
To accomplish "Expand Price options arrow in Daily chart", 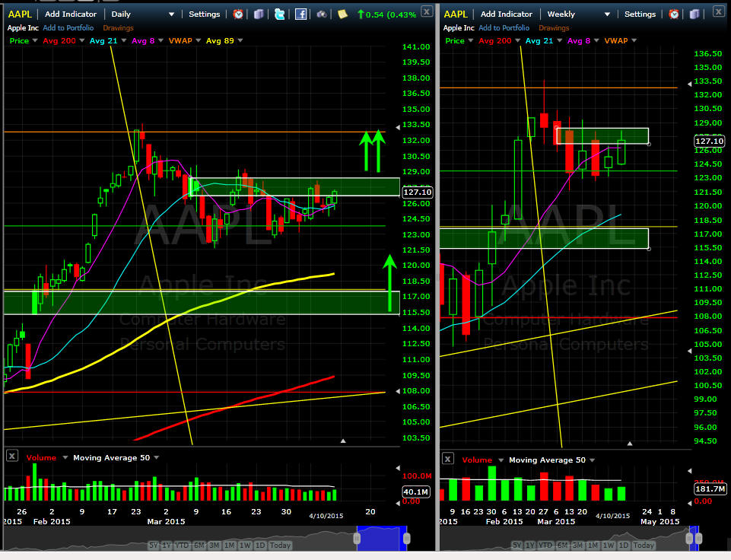I will point(35,40).
